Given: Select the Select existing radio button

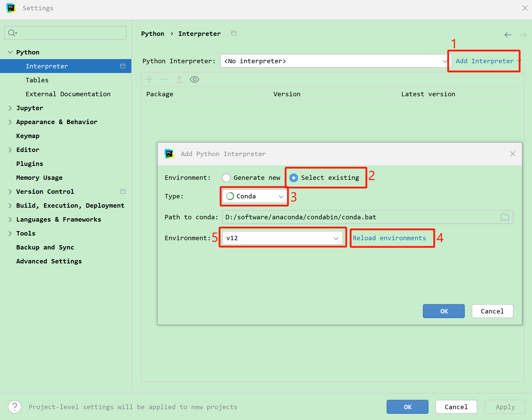Looking at the screenshot, I should pyautogui.click(x=294, y=178).
